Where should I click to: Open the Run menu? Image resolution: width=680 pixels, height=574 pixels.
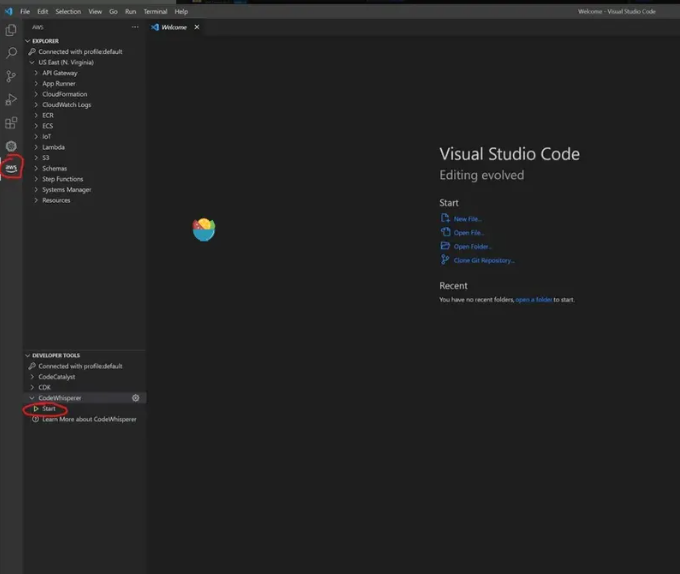(x=131, y=12)
